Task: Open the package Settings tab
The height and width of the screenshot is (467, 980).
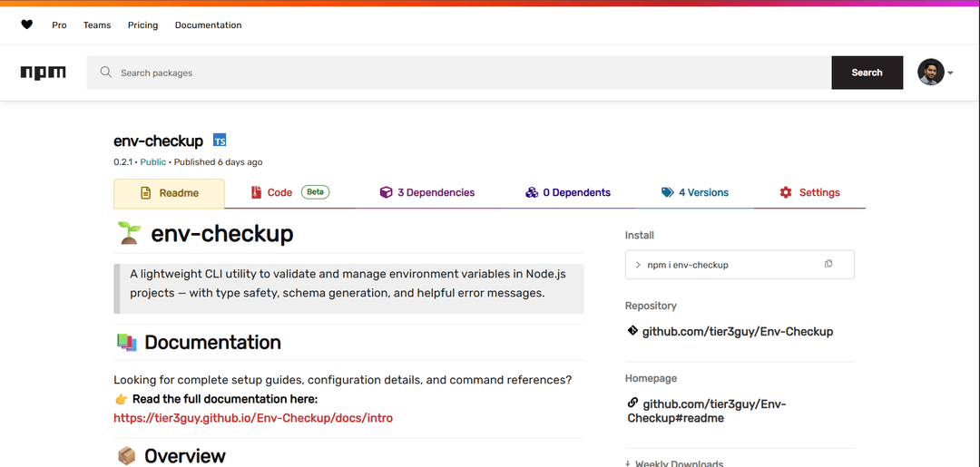Action: coord(809,192)
